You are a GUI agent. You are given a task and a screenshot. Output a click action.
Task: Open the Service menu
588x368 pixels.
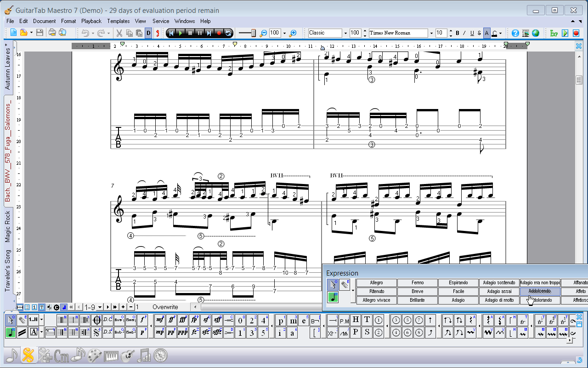(161, 21)
